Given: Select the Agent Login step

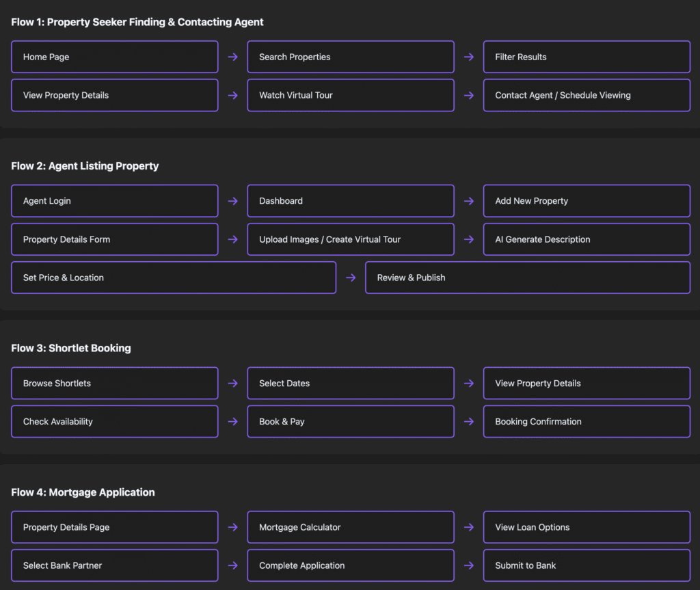Looking at the screenshot, I should coord(115,201).
